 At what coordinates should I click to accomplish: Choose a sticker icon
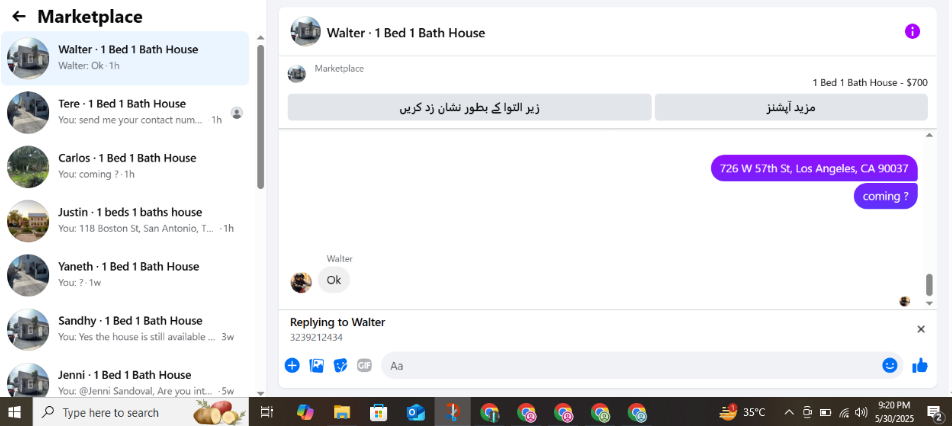pos(341,365)
